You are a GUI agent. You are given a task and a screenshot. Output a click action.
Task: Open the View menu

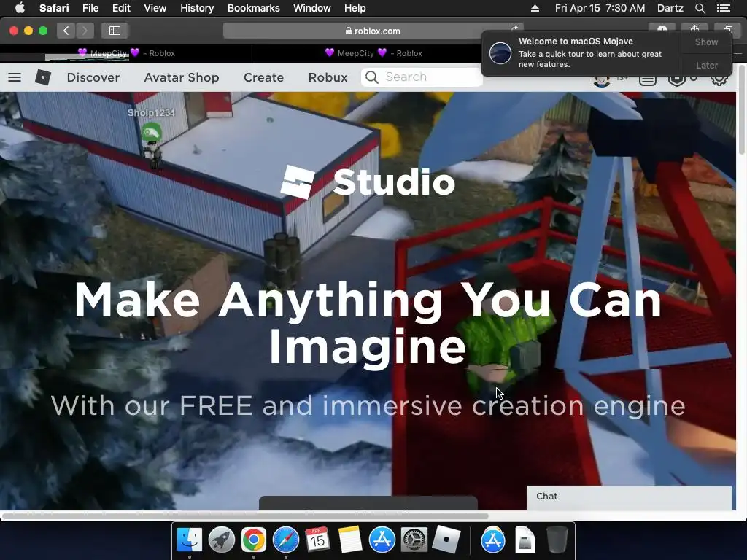click(155, 8)
